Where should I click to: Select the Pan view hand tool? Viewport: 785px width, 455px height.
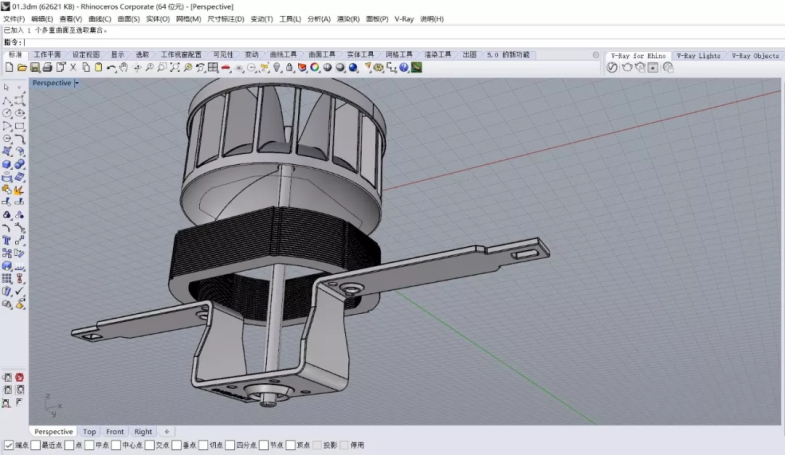pos(123,68)
